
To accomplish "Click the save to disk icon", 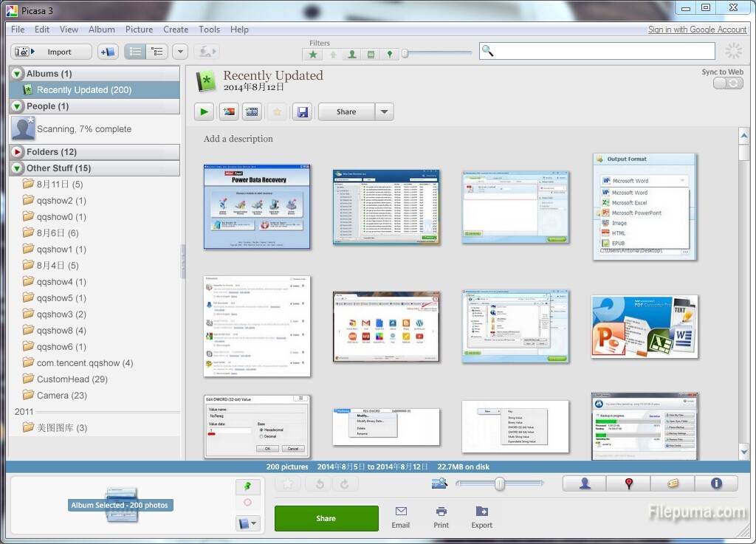I will (x=301, y=112).
